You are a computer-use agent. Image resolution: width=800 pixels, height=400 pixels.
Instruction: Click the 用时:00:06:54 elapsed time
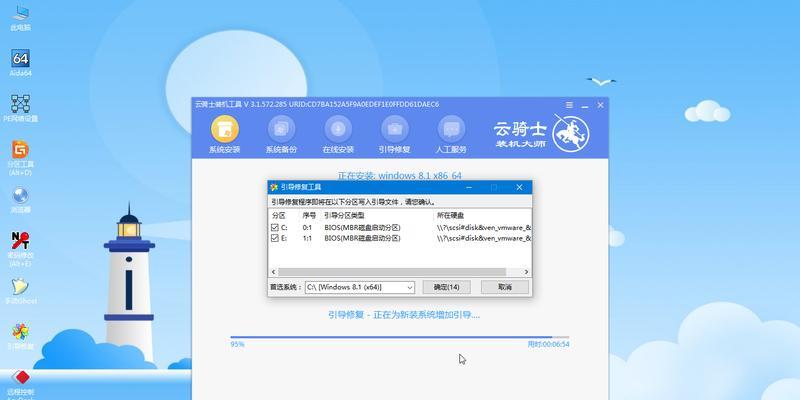548,344
